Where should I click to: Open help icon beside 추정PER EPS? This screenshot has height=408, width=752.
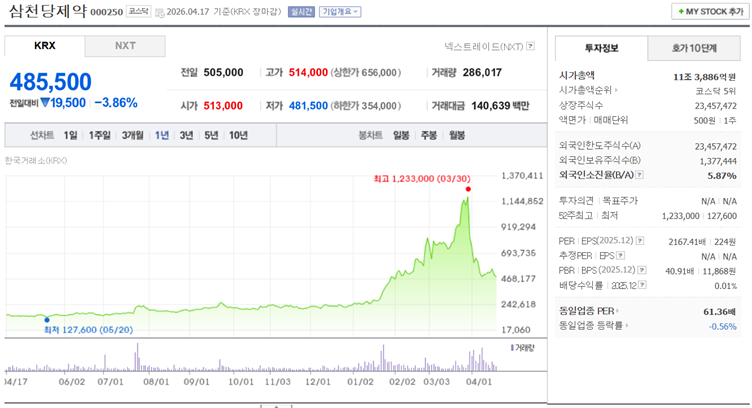coord(621,256)
